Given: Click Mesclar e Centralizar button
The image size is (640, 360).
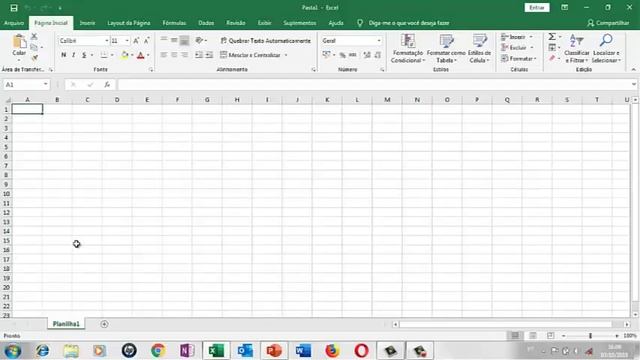Looking at the screenshot, I should (x=250, y=55).
